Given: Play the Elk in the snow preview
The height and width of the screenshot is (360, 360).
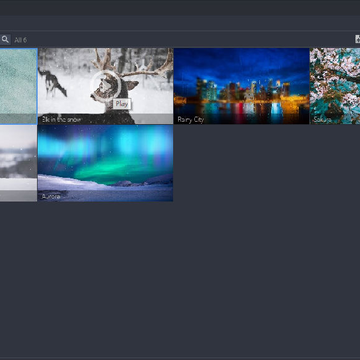Looking at the screenshot, I should [x=106, y=86].
